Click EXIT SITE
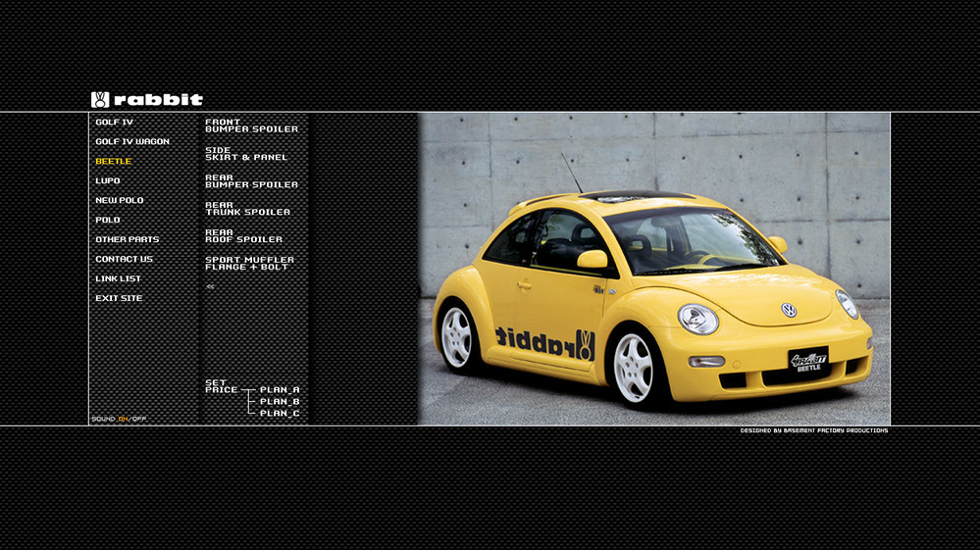 pyautogui.click(x=120, y=298)
